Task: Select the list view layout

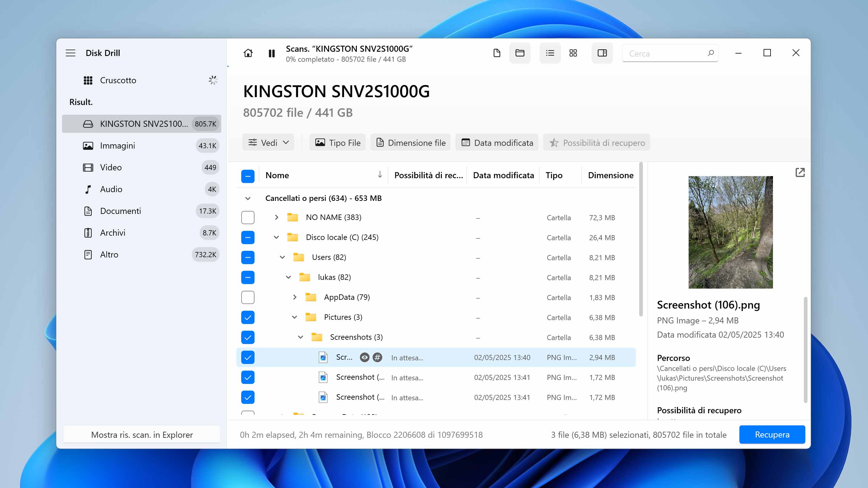Action: pyautogui.click(x=550, y=53)
